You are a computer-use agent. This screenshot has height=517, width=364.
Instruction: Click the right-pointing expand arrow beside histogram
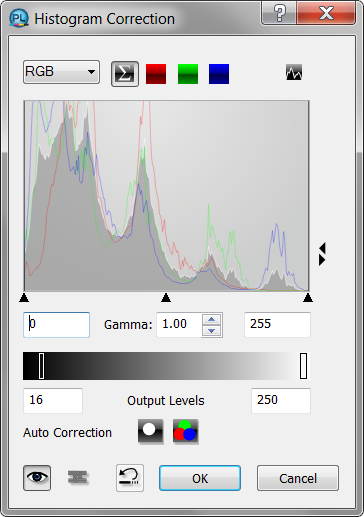(322, 260)
